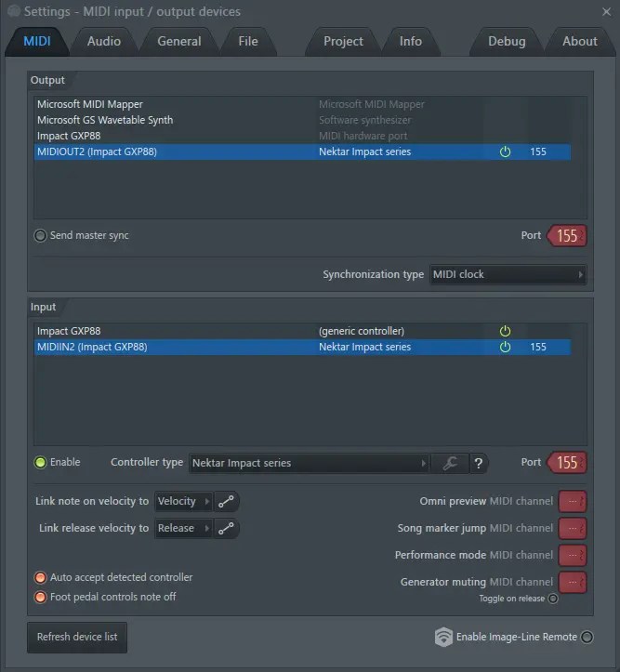Click 'Software synthesizer' description text
620x672 pixels.
364,120
